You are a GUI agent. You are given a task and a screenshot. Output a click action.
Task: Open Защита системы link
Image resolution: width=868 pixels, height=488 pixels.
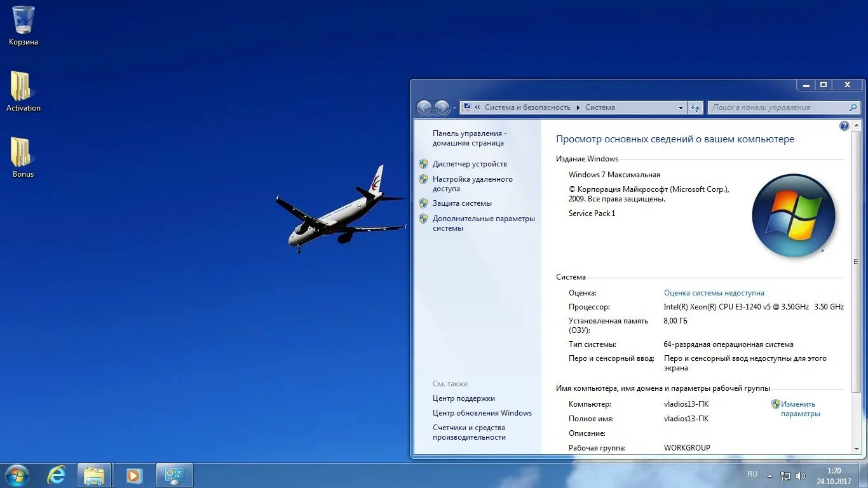pyautogui.click(x=462, y=203)
